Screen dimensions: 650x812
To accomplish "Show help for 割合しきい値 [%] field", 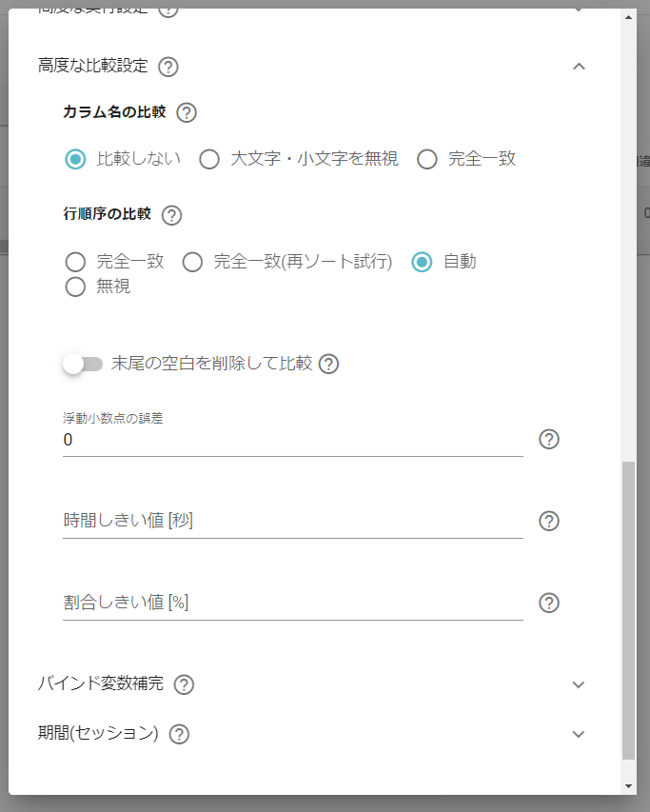I will pos(548,603).
